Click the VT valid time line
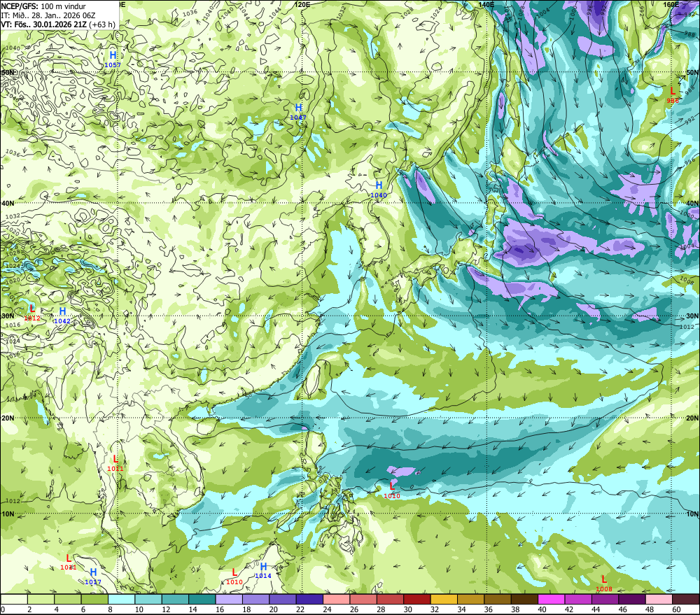The image size is (700, 615). [58, 24]
